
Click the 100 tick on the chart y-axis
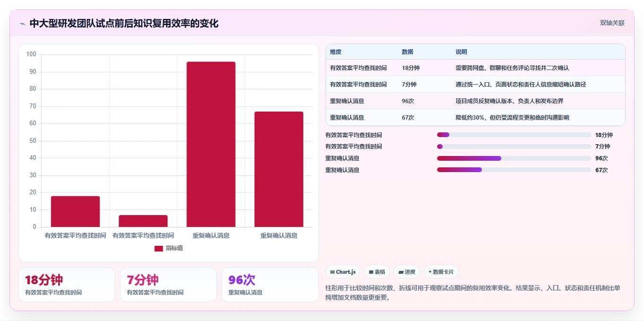pos(31,54)
